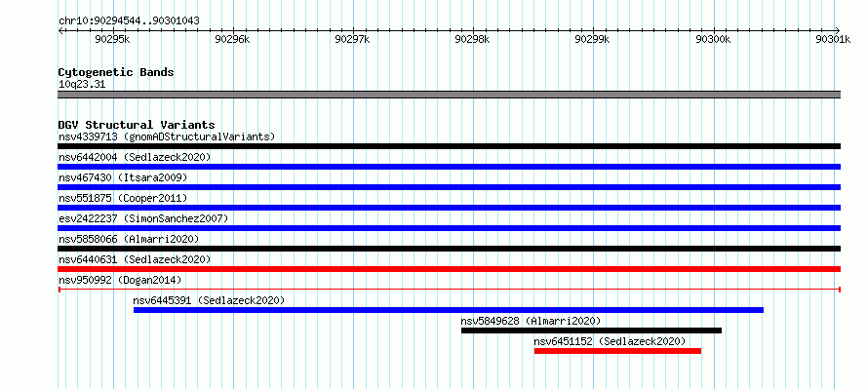Open the nsv5858066 (Almarri2020) label
The image size is (868, 389).
point(129,239)
